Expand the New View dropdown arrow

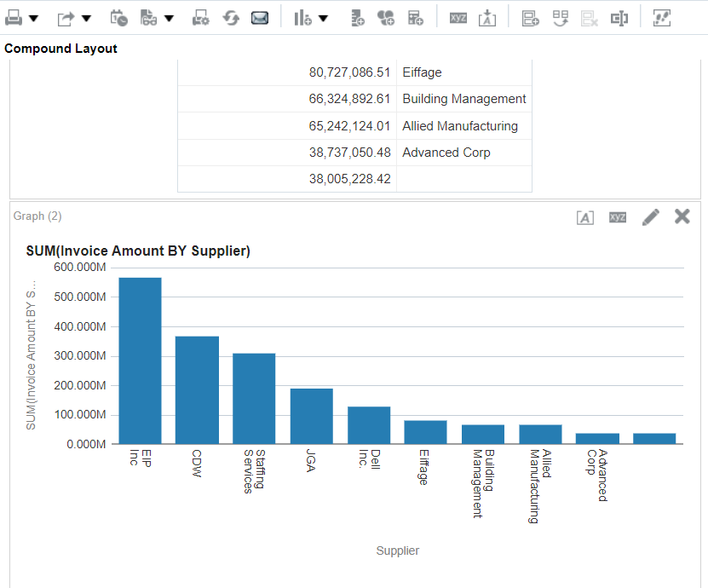click(x=323, y=19)
